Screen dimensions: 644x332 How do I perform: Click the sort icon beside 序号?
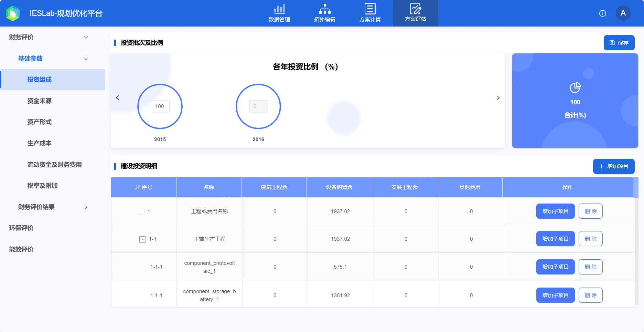click(137, 187)
